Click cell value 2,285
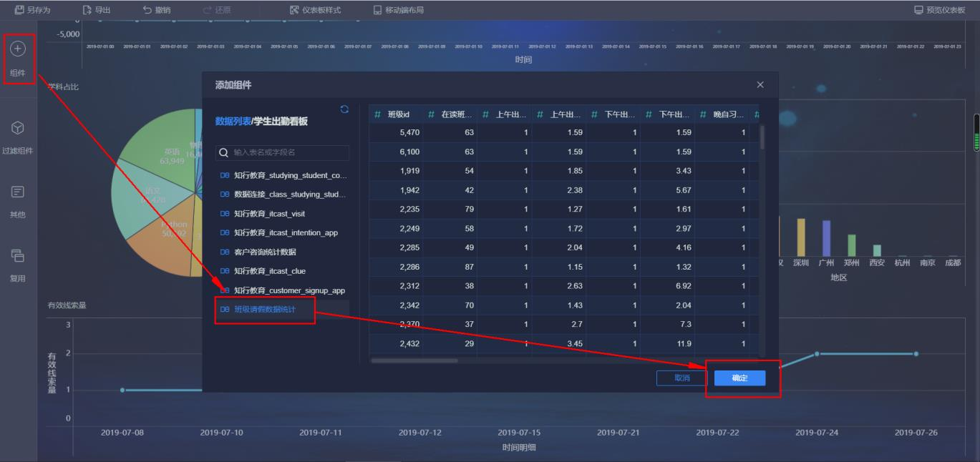The height and width of the screenshot is (462, 980). [x=409, y=248]
